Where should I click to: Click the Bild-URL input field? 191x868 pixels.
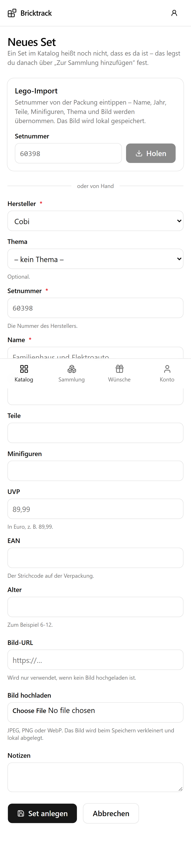click(x=96, y=660)
